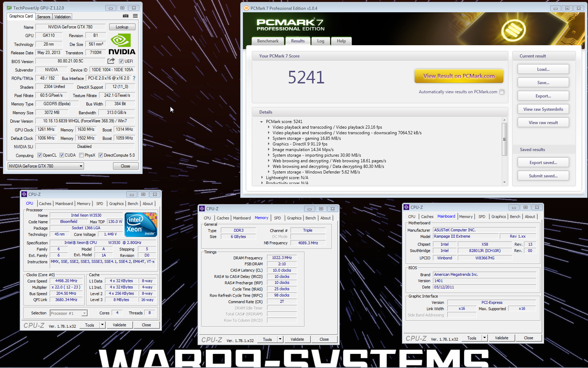Click the Tools button in CPU-Z Memory window
This screenshot has height=368, width=588.
click(x=267, y=339)
